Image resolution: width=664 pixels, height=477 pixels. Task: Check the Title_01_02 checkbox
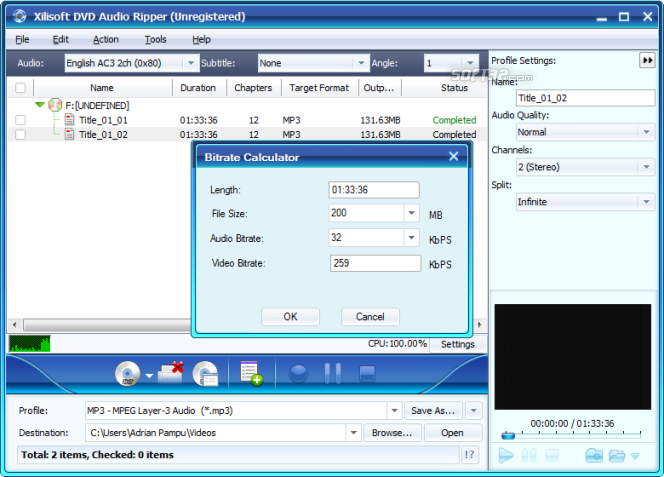(x=20, y=134)
